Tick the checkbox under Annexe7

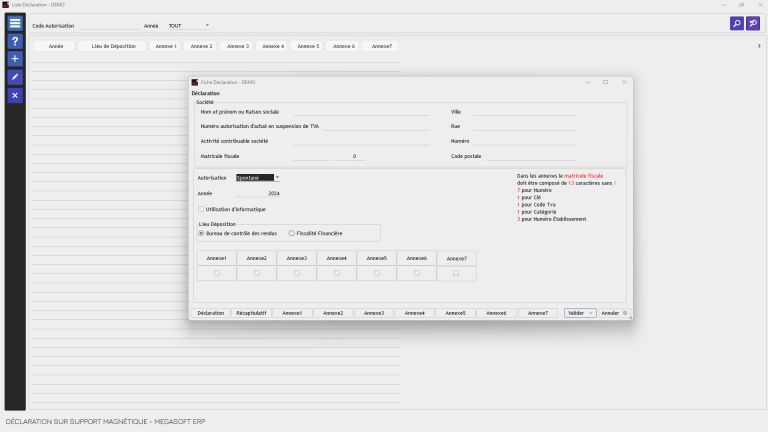(456, 273)
